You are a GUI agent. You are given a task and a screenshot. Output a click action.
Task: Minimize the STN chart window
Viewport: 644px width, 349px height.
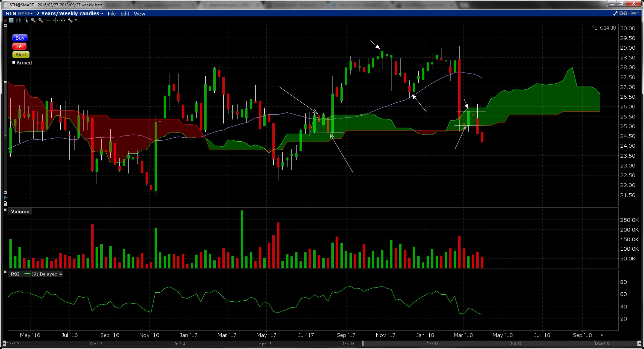[612, 4]
